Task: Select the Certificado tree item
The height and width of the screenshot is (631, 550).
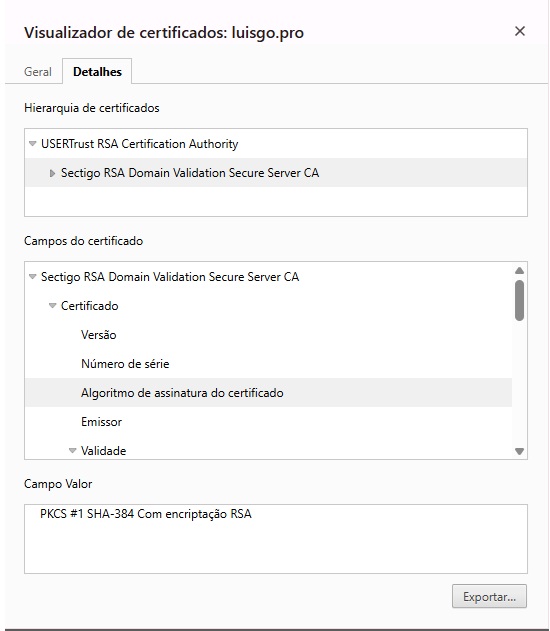Action: [89, 306]
